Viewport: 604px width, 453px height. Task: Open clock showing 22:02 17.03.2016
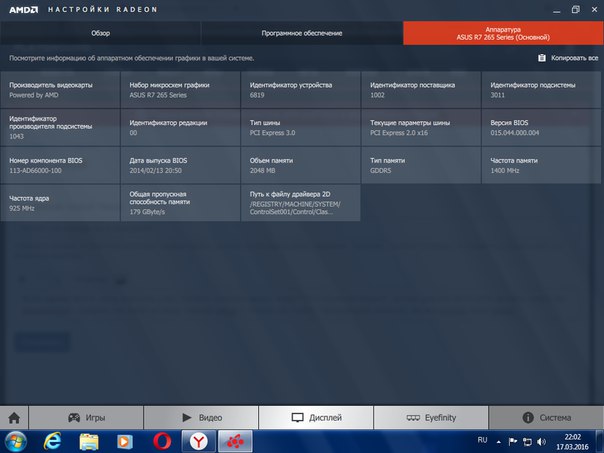click(x=572, y=442)
